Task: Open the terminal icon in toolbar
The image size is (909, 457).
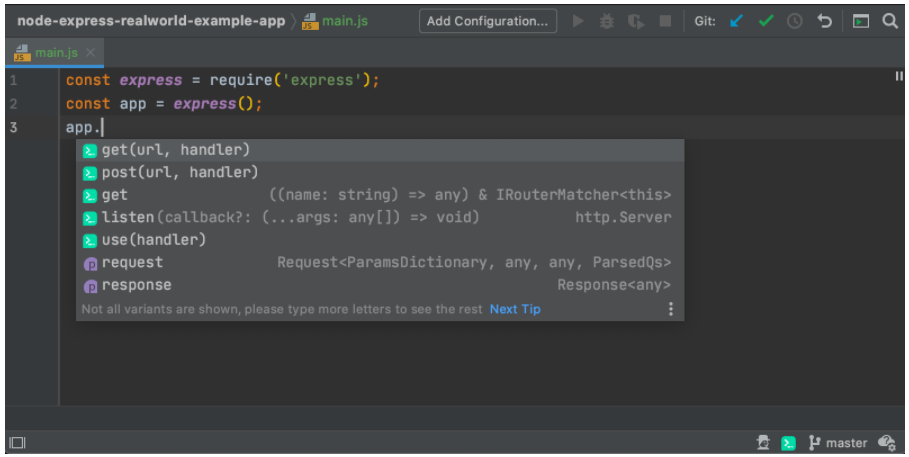Action: click(860, 21)
